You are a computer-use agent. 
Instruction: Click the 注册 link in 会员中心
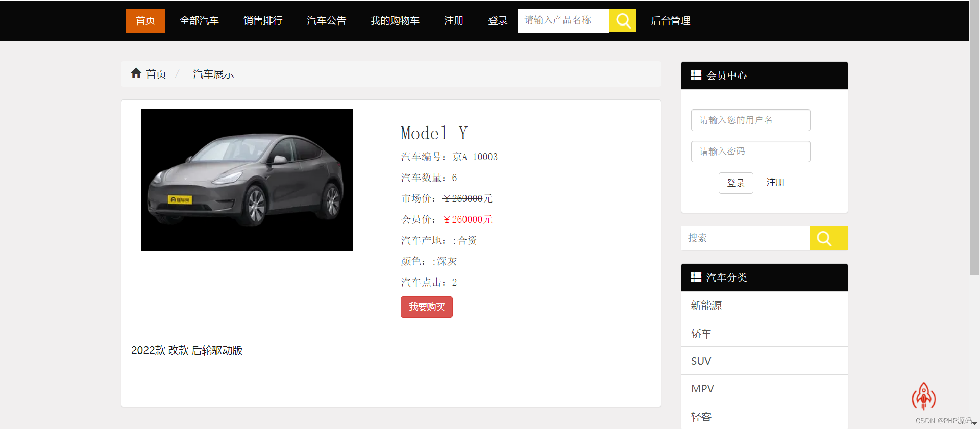coord(775,183)
